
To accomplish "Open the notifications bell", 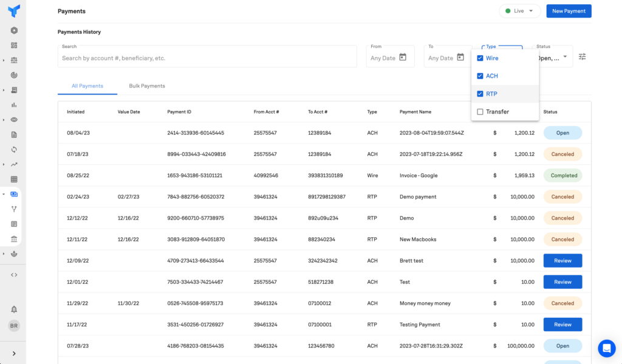I will click(x=14, y=309).
